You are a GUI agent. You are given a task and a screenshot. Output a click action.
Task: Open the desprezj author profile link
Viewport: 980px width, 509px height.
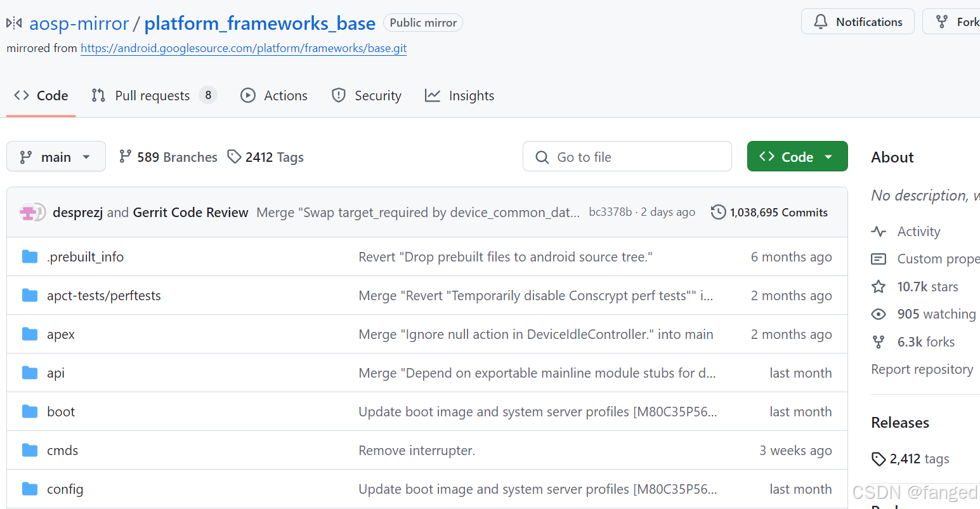tap(78, 213)
